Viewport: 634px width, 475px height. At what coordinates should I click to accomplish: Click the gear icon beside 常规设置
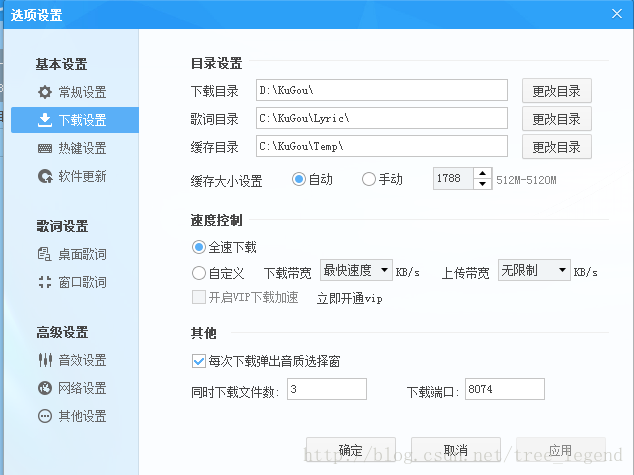coord(45,92)
